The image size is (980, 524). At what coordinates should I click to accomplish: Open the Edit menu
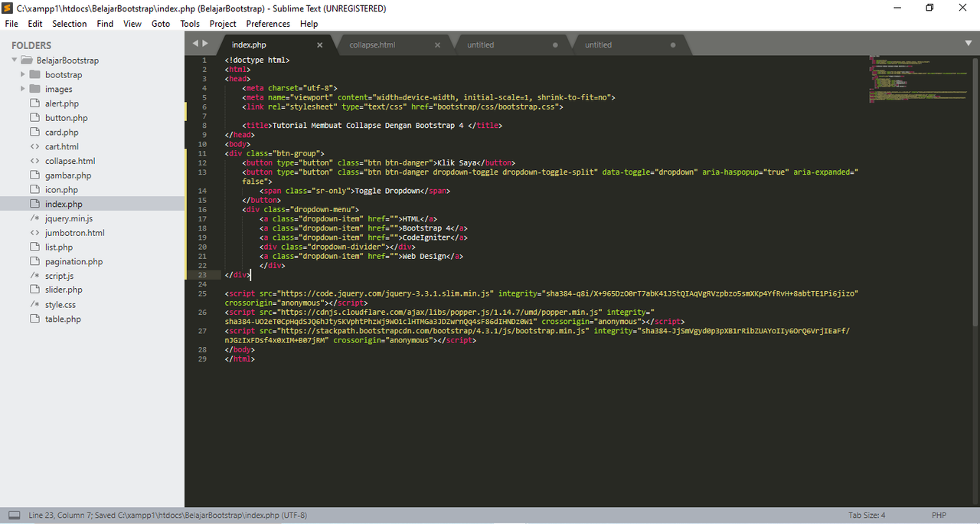(35, 24)
